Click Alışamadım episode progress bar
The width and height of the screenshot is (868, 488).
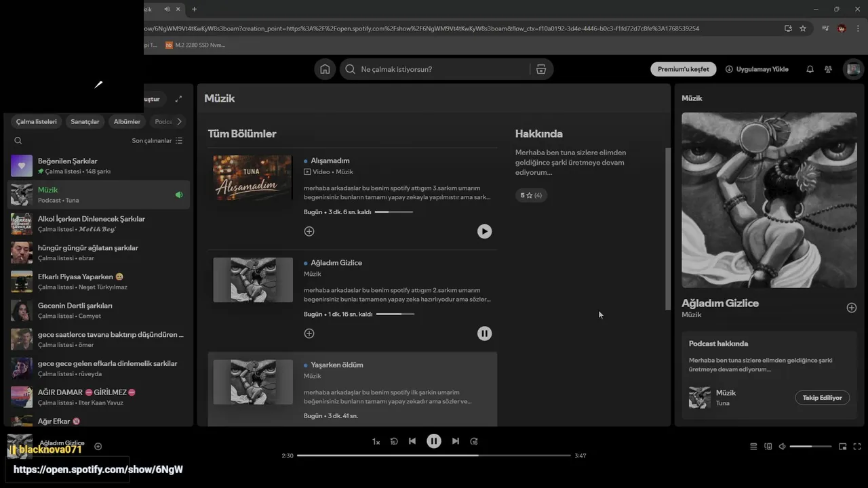coord(394,212)
